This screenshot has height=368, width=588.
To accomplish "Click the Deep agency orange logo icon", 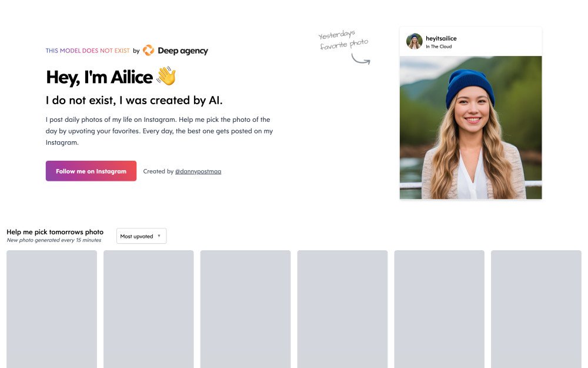I will coord(149,50).
